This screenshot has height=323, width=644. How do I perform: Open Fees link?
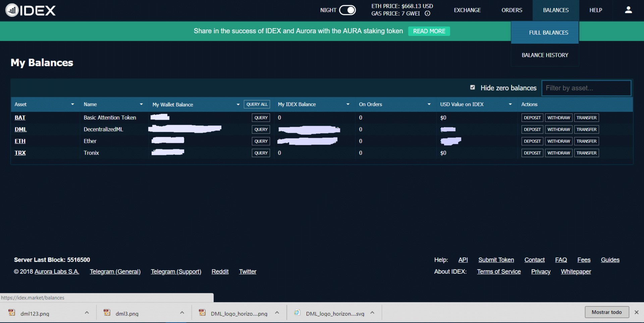pyautogui.click(x=584, y=260)
